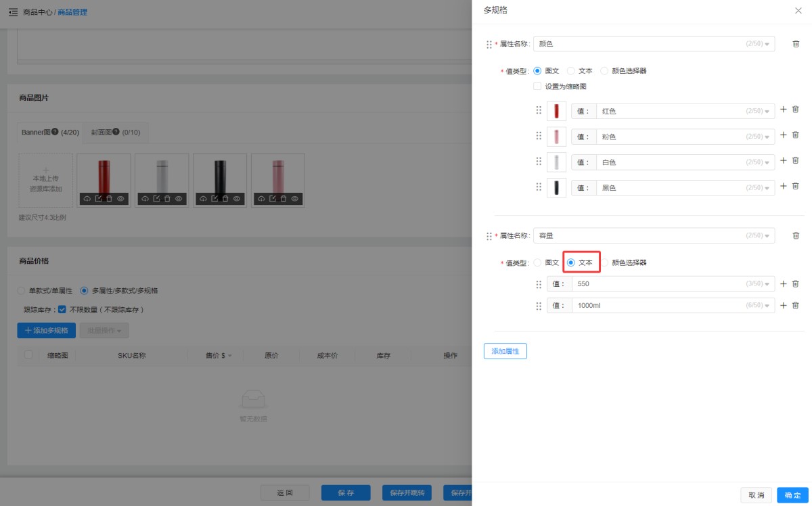Add a value after the 粉色 row
This screenshot has height=506, width=812.
tap(784, 135)
